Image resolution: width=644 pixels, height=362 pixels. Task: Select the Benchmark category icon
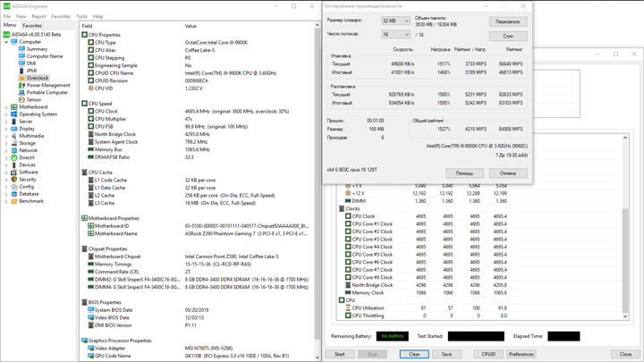tap(14, 201)
